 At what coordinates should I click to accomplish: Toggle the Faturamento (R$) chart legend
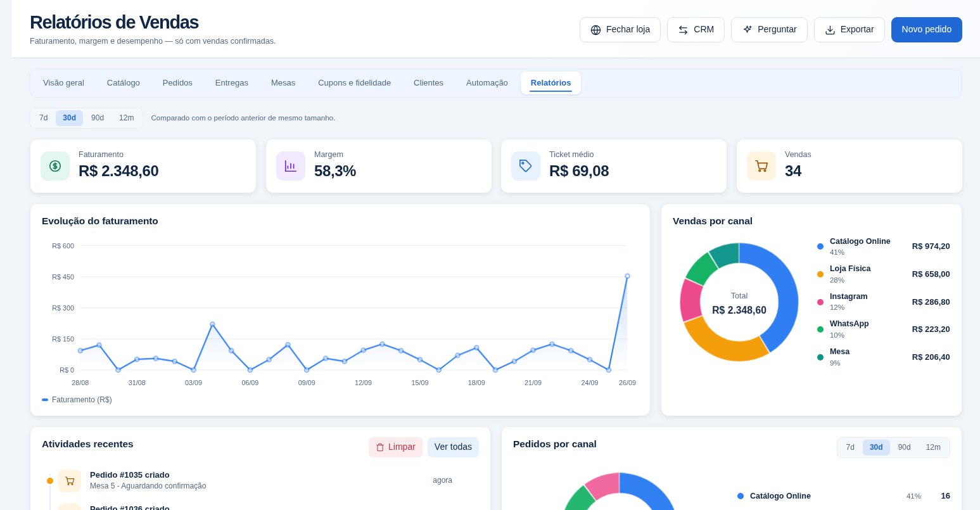[x=77, y=400]
